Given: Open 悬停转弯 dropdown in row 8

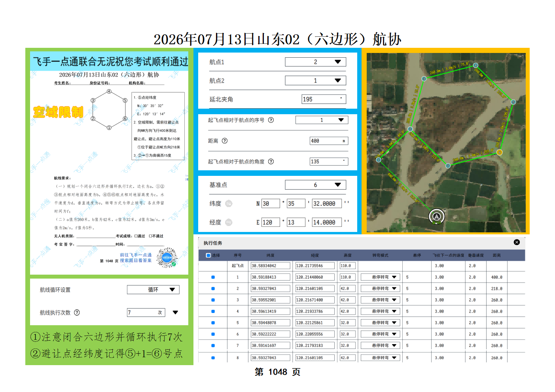Looking at the screenshot, I should pos(381,358).
